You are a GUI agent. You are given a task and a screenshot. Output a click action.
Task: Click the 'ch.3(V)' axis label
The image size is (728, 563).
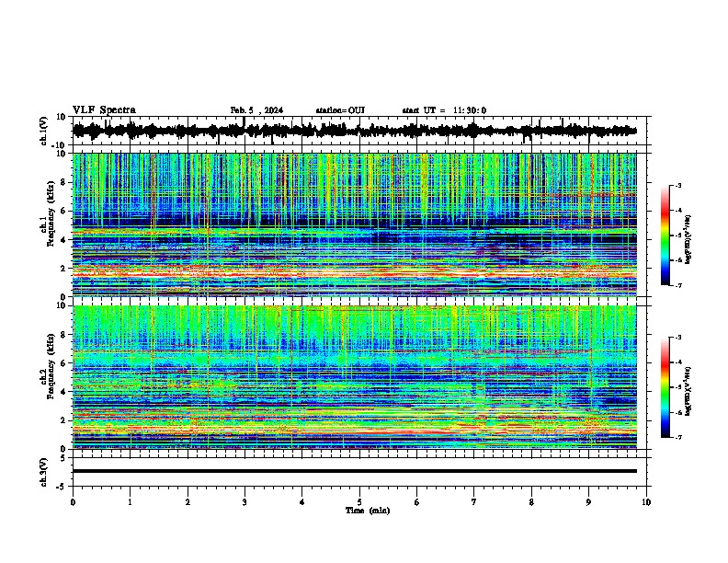(x=44, y=473)
